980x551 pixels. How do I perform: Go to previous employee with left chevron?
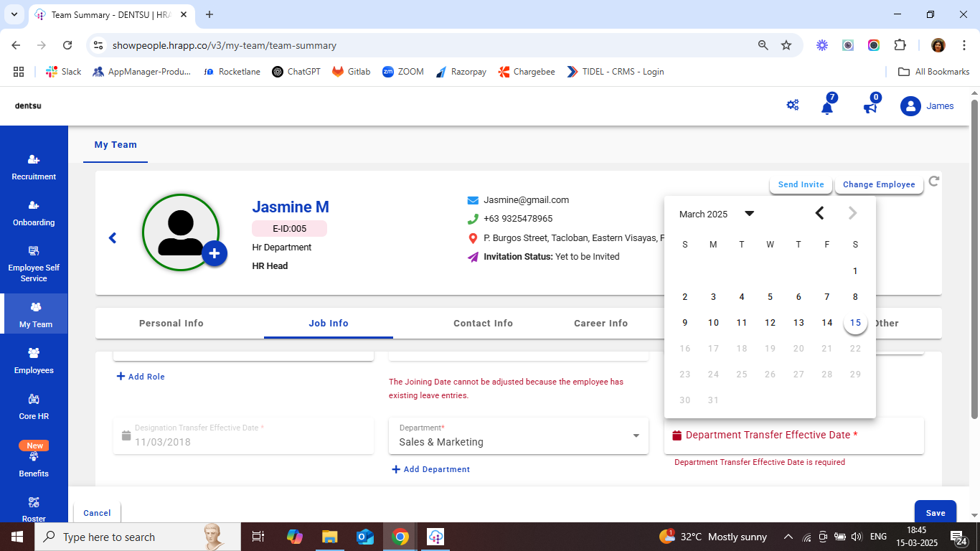113,238
